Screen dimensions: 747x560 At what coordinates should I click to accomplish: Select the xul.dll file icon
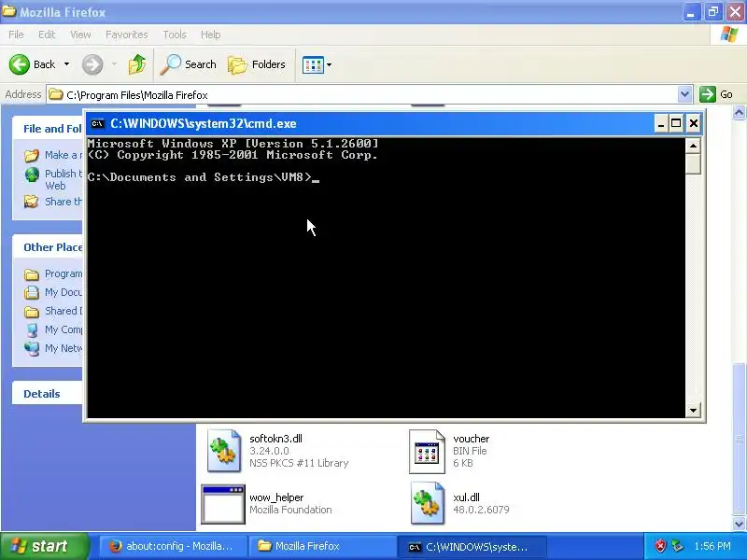pyautogui.click(x=427, y=503)
